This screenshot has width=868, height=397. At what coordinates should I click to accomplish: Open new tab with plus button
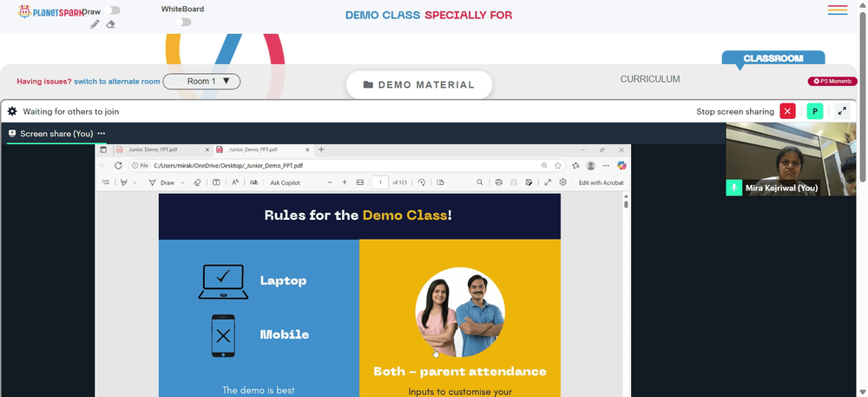(x=321, y=149)
